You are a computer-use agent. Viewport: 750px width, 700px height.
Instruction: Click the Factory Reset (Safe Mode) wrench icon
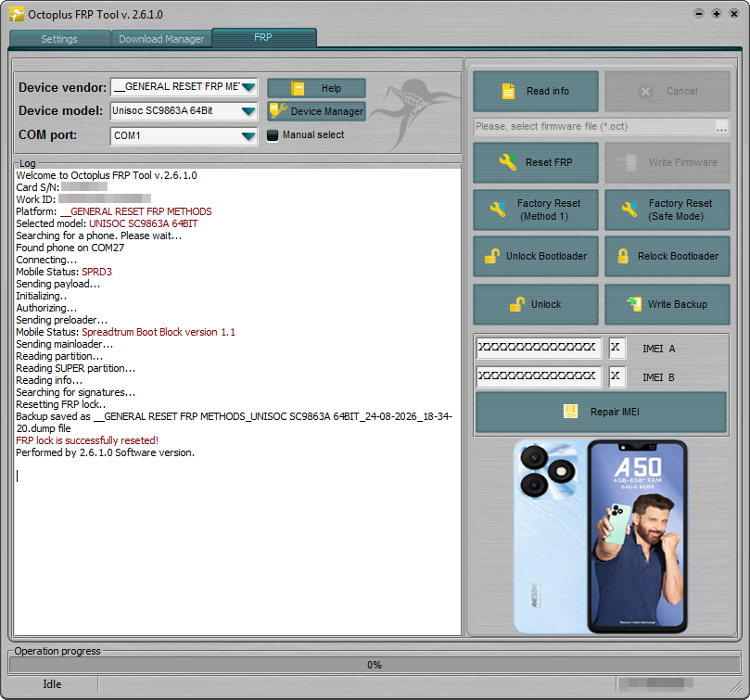click(x=629, y=210)
